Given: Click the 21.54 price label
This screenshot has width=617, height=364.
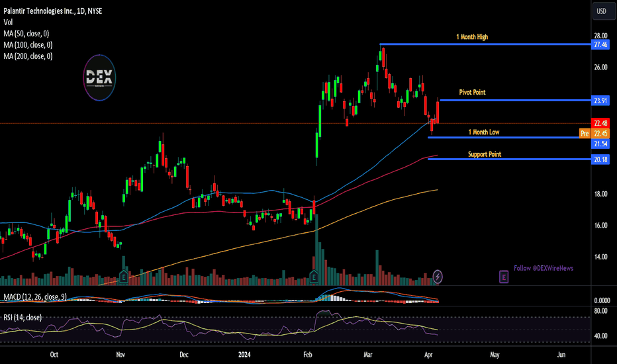Looking at the screenshot, I should [x=600, y=144].
